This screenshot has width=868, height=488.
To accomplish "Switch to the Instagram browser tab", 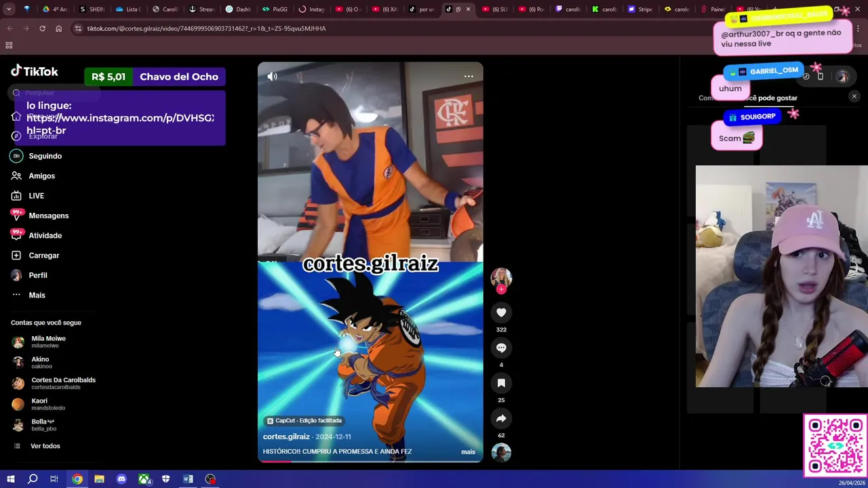I will click(x=311, y=9).
